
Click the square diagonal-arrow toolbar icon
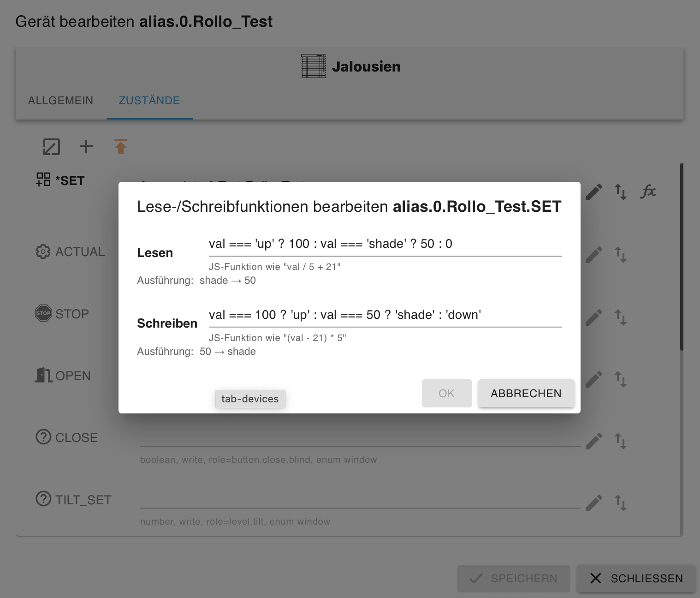[x=51, y=146]
